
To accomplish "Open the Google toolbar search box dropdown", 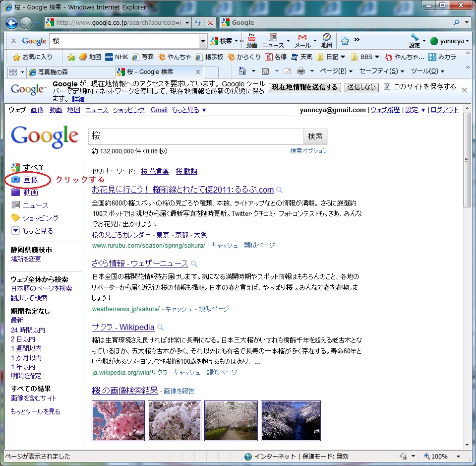I will (203, 41).
